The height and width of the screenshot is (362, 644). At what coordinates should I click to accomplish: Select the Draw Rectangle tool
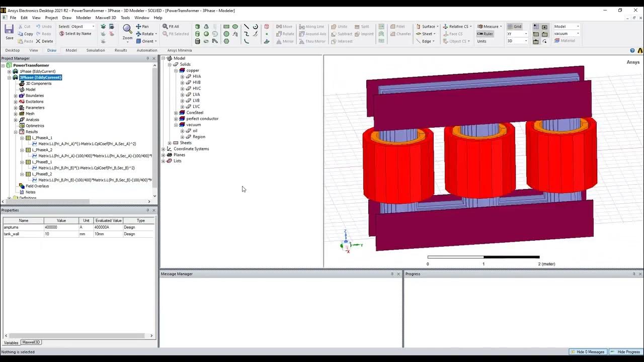pyautogui.click(x=226, y=27)
